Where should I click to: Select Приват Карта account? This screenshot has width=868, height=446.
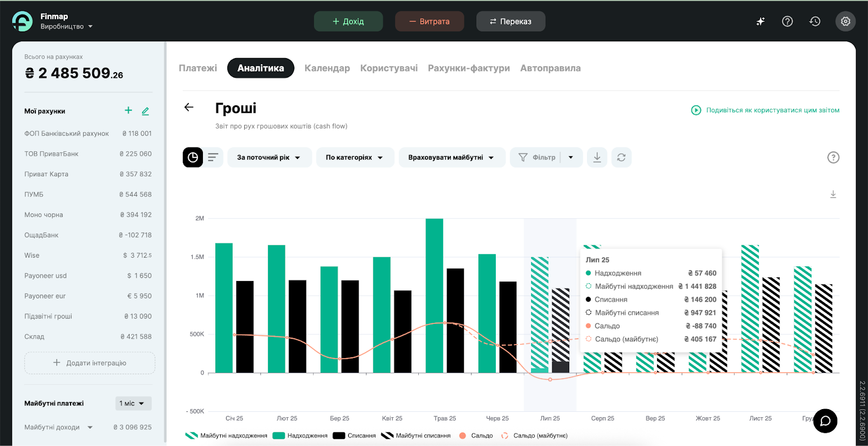[x=88, y=174]
